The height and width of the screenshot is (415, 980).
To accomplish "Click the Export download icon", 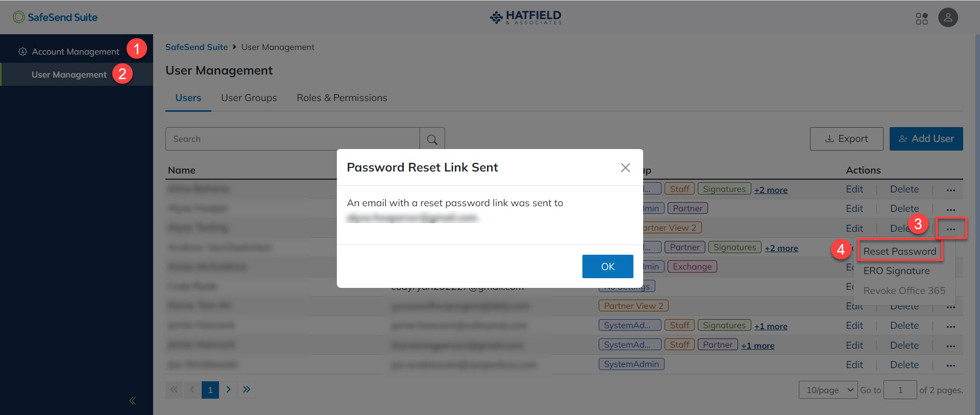I will click(829, 138).
